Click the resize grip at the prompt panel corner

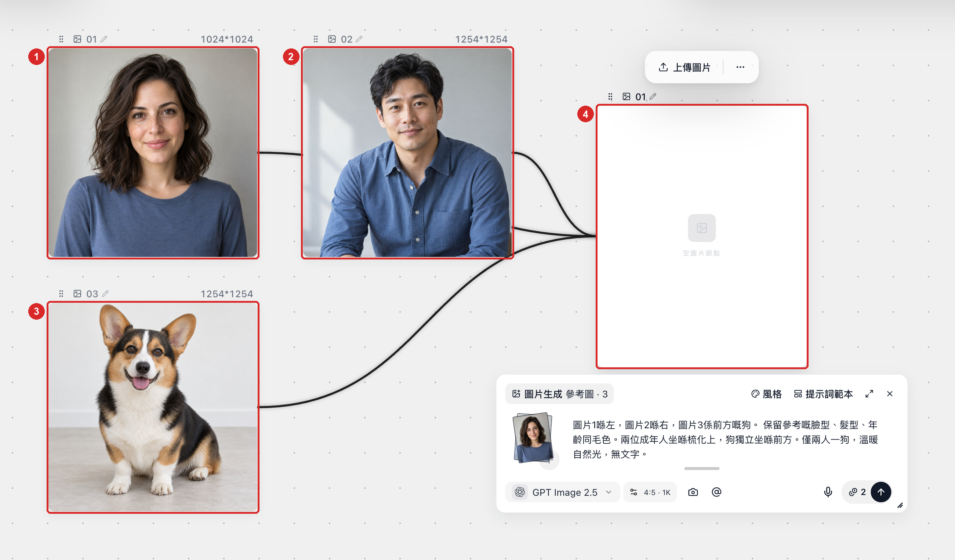900,505
